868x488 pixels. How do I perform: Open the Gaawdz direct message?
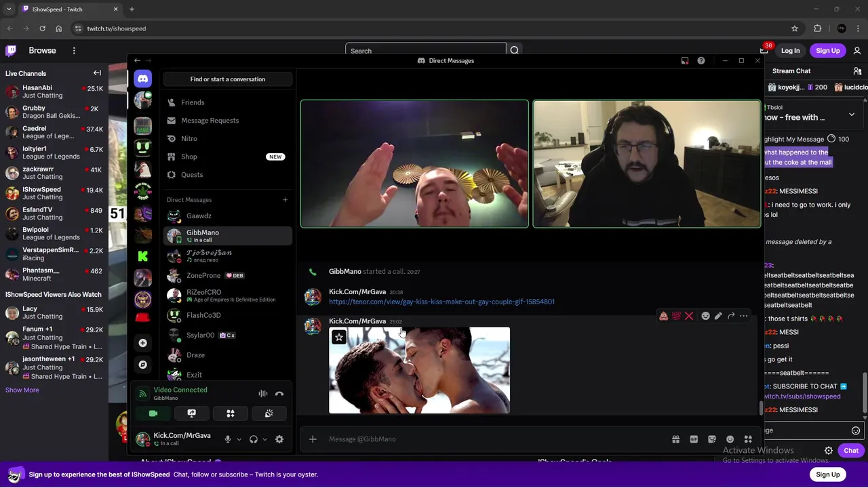tap(228, 216)
